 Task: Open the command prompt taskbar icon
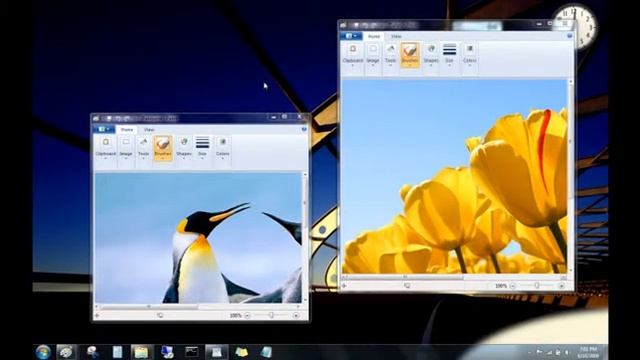pyautogui.click(x=191, y=352)
